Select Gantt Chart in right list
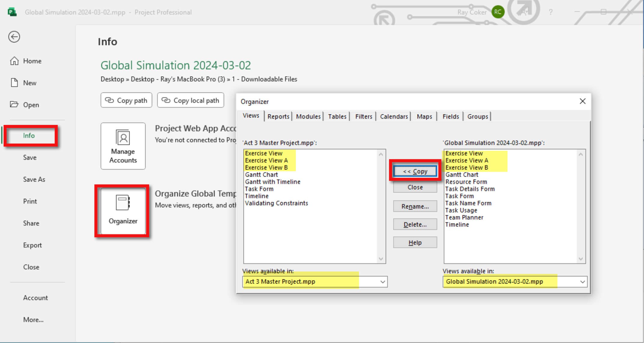The height and width of the screenshot is (343, 644). pos(462,175)
